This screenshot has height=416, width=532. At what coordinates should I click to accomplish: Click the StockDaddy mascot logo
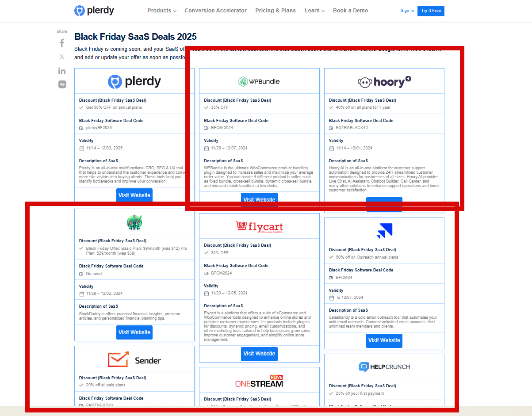(134, 222)
